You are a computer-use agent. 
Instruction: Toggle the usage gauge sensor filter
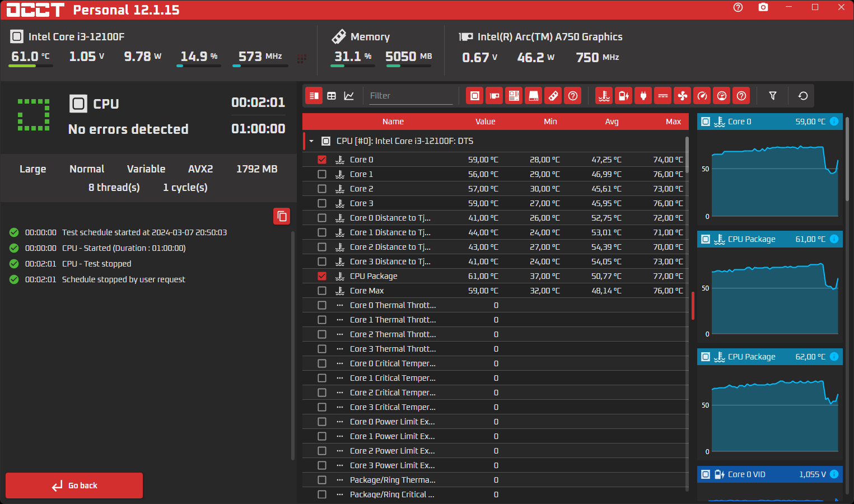722,96
